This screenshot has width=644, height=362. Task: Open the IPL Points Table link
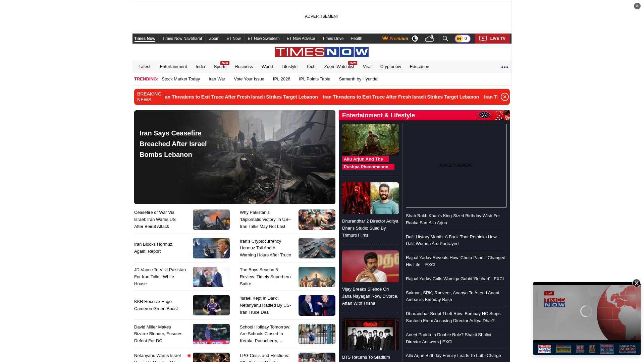(314, 79)
